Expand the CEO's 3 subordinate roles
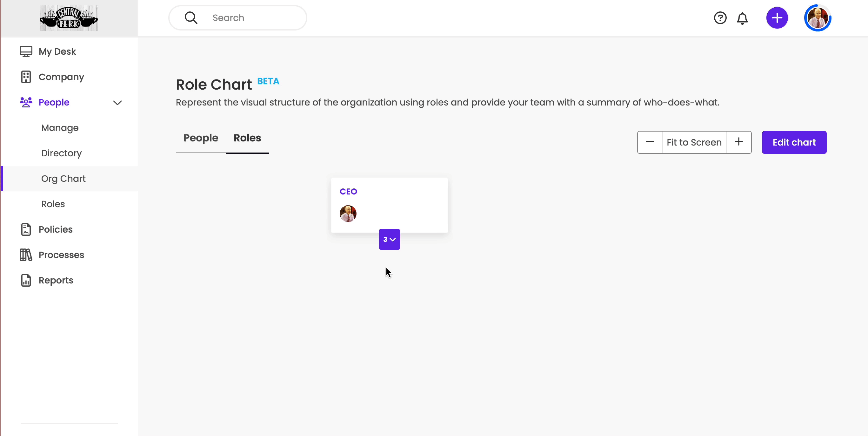 [389, 239]
